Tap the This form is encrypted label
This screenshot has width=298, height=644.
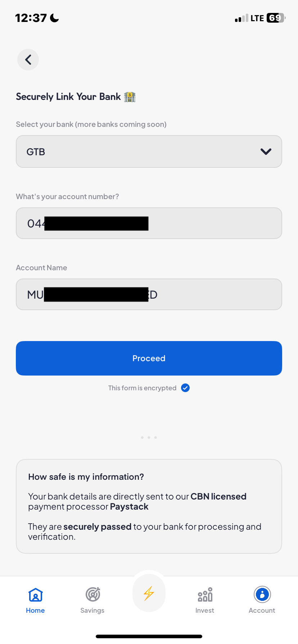pyautogui.click(x=142, y=388)
